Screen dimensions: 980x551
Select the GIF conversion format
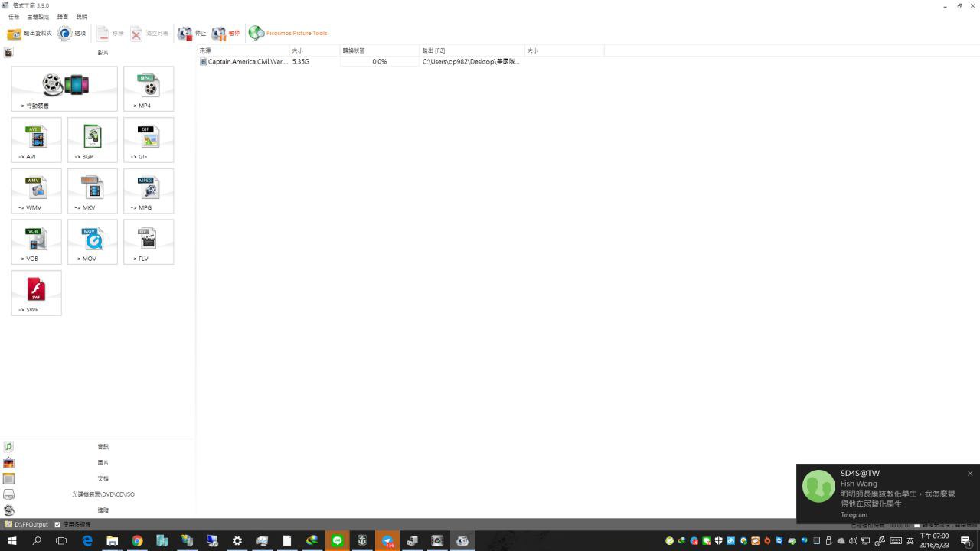click(149, 139)
